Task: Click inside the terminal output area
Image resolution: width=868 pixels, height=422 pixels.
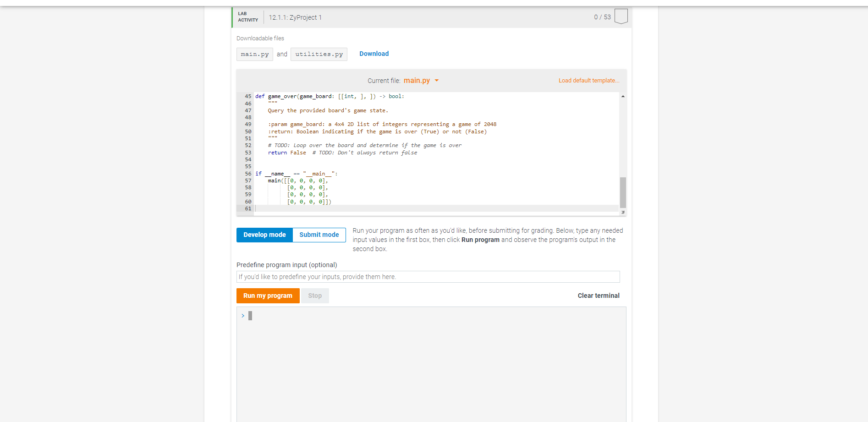Action: click(x=431, y=364)
